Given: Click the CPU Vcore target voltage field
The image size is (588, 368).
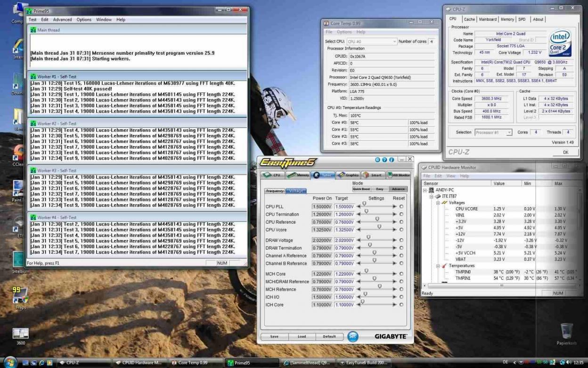Looking at the screenshot, I should (344, 230).
